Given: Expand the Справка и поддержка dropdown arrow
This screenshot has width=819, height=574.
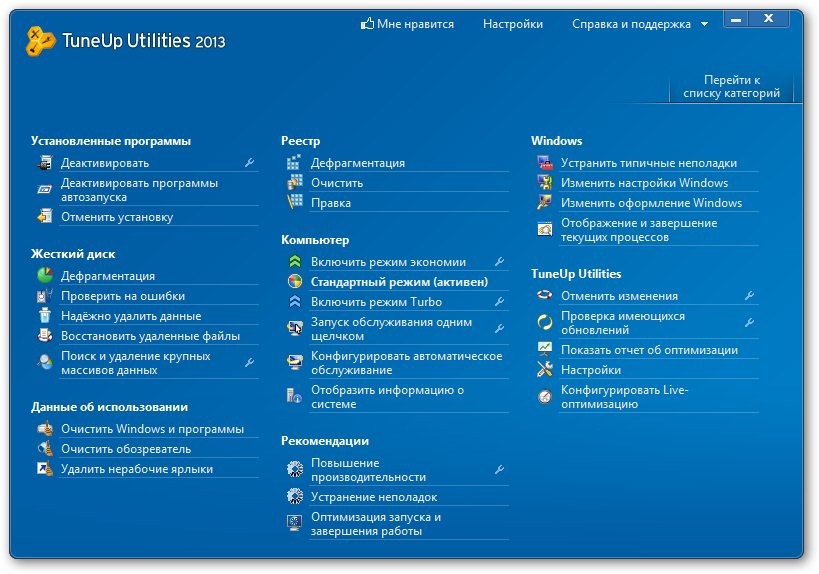Looking at the screenshot, I should pyautogui.click(x=704, y=24).
